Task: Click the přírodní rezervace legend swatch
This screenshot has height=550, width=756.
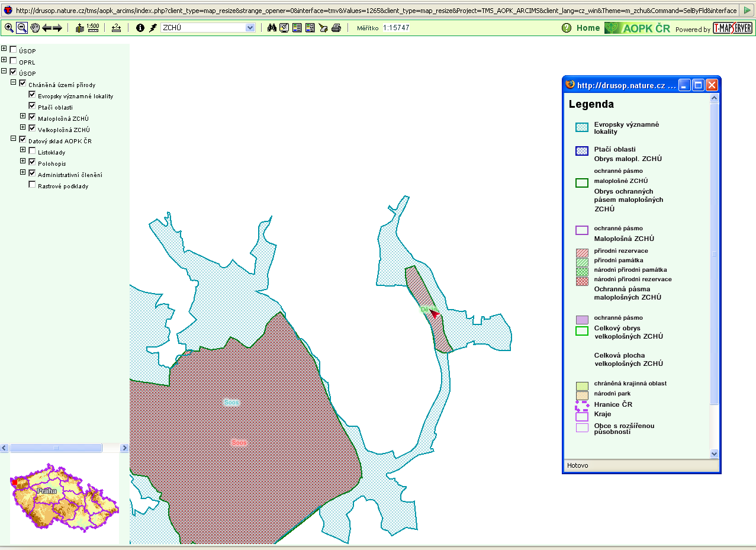Action: [x=582, y=253]
